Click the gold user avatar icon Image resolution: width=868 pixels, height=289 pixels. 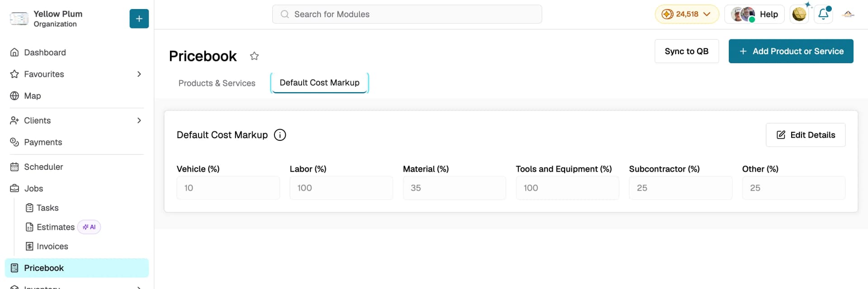(799, 14)
